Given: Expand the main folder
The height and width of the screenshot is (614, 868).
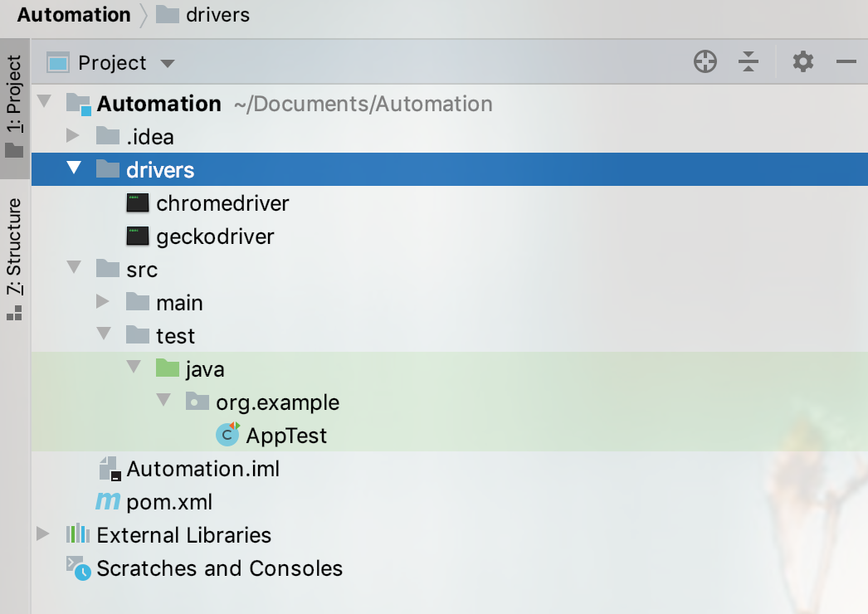Looking at the screenshot, I should (x=104, y=302).
